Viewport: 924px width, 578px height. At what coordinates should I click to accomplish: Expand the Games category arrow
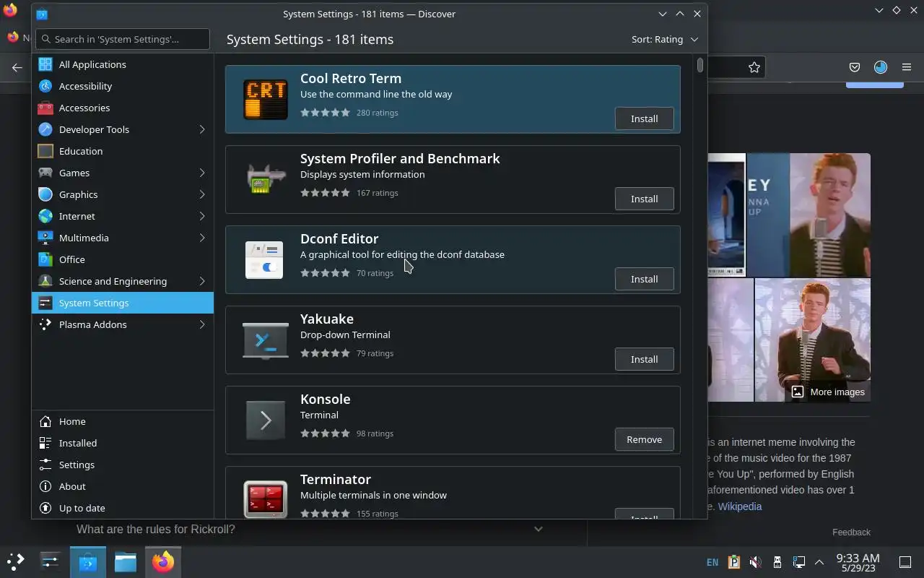pos(202,173)
